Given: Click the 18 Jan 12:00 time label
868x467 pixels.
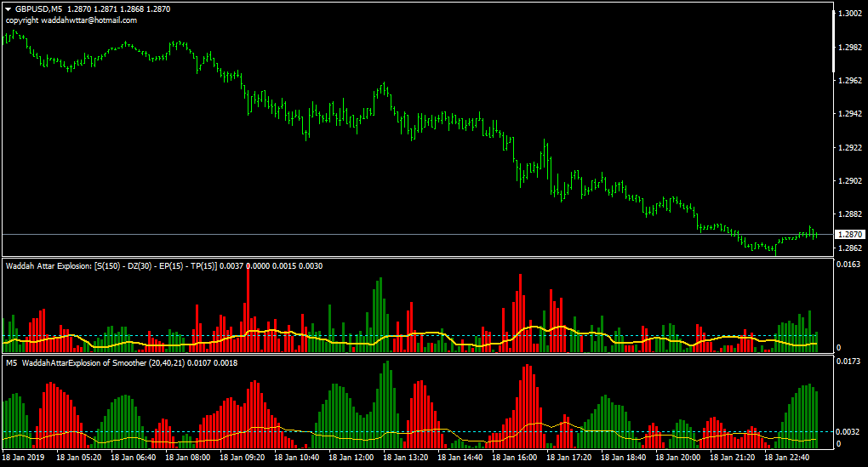Looking at the screenshot, I should click(351, 458).
